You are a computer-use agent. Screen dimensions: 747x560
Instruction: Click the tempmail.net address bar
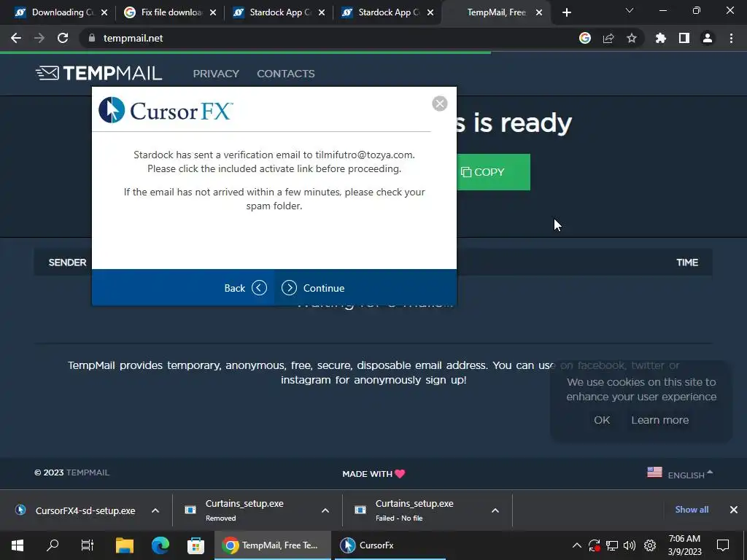(329, 38)
